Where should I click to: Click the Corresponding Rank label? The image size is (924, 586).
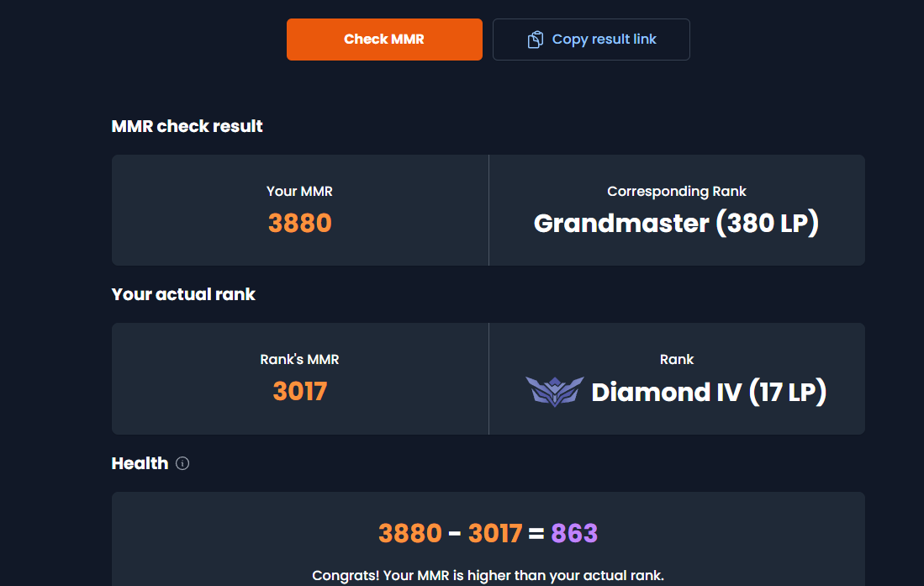pyautogui.click(x=677, y=192)
